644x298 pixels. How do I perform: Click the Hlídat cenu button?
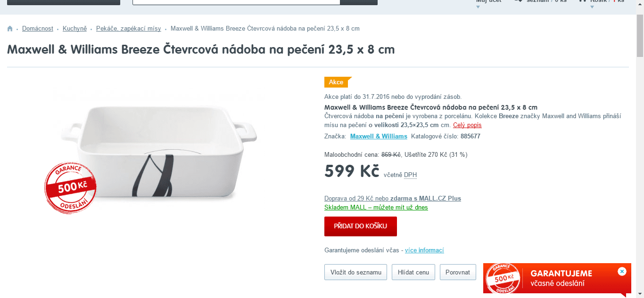(413, 272)
